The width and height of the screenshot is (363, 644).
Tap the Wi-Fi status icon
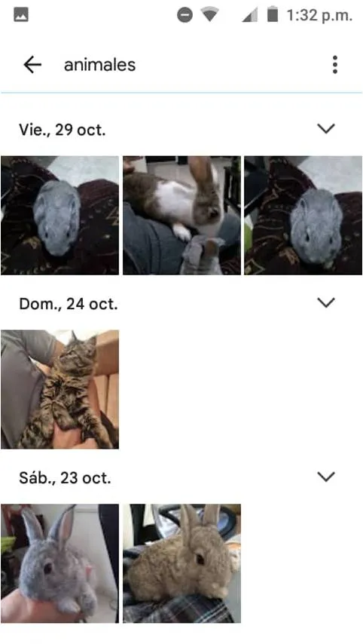(209, 15)
